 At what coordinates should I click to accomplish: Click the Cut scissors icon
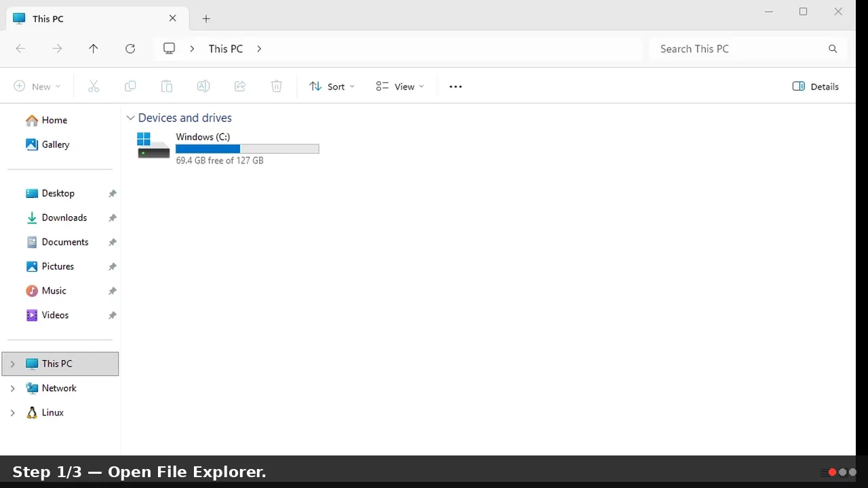(94, 86)
